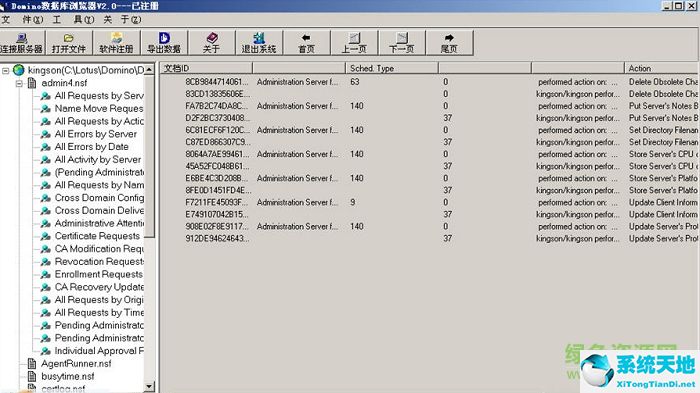Select All Requests by Action view
Image resolution: width=700 pixels, height=393 pixels.
(x=99, y=121)
